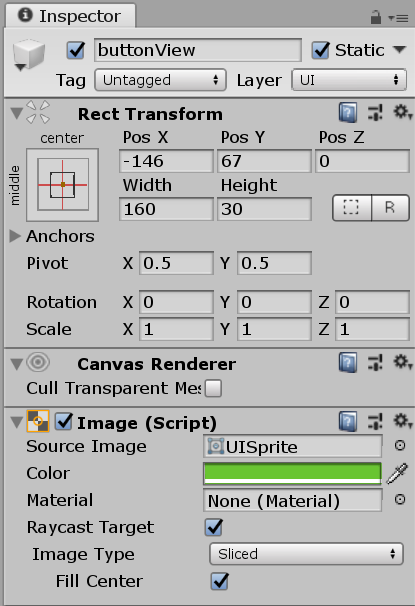Select the Inspector tab
Screen dimensions: 415x606
coord(70,16)
